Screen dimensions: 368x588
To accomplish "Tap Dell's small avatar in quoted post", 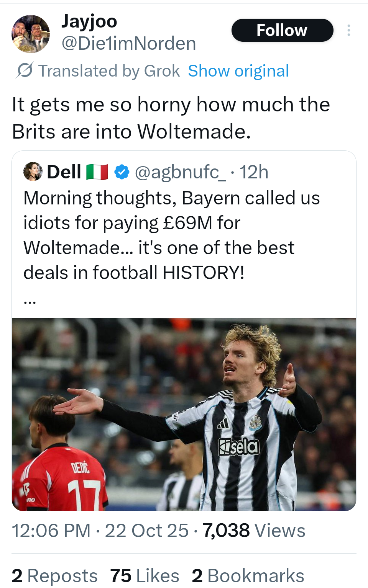I will click(x=33, y=171).
